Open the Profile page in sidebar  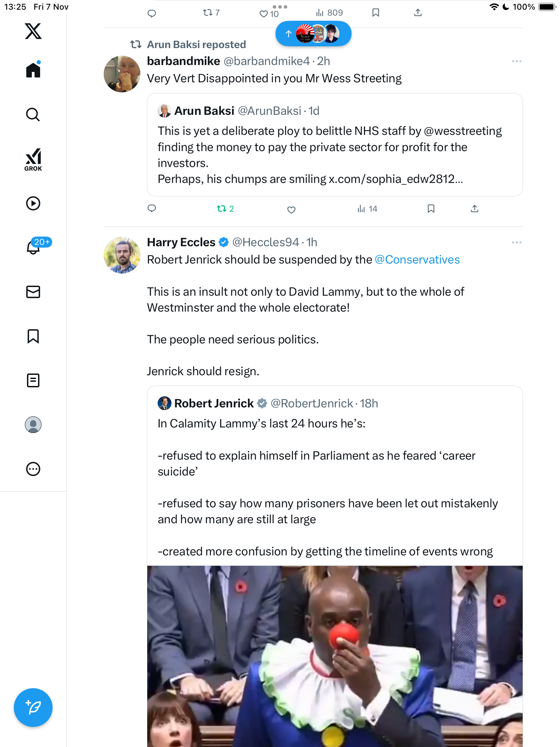(x=33, y=425)
